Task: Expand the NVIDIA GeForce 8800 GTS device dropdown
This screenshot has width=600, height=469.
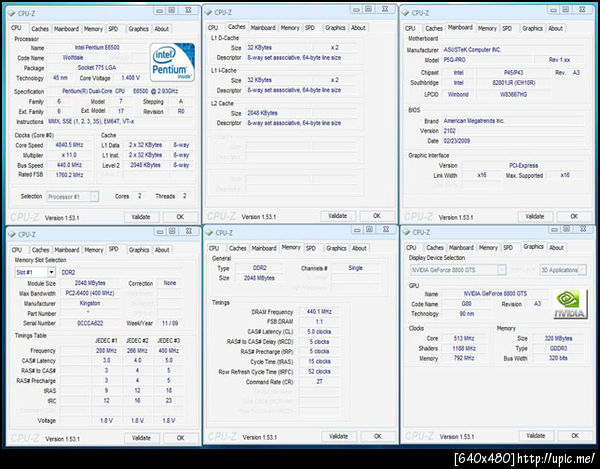Action: (x=502, y=270)
